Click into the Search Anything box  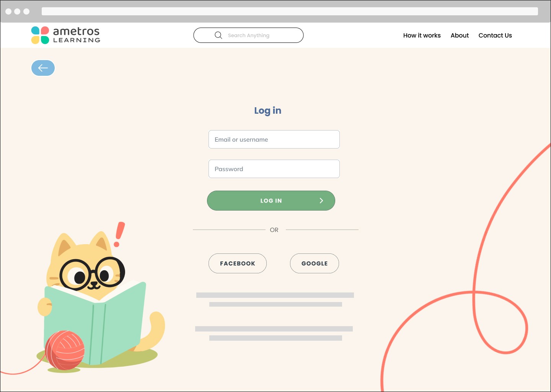pos(248,35)
